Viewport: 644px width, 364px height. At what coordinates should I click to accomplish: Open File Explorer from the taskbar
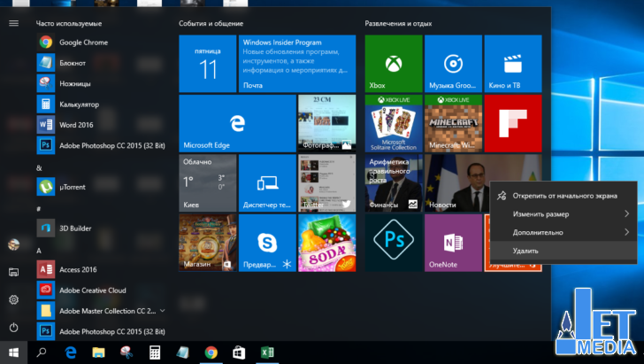tap(98, 352)
